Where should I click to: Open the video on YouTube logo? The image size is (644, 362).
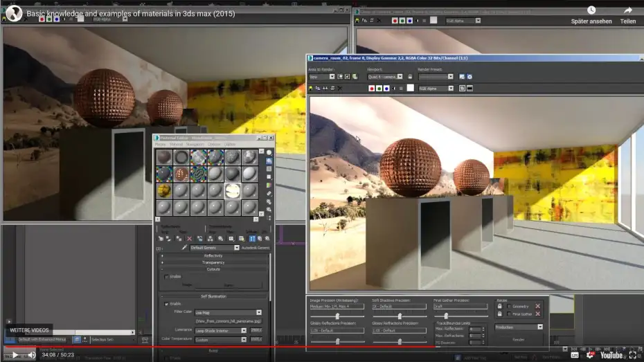611,355
